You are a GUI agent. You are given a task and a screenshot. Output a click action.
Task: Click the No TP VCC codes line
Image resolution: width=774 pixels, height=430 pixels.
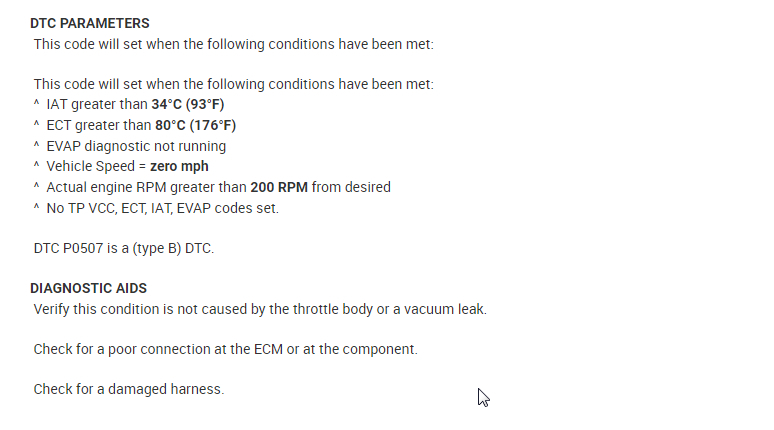pos(162,209)
